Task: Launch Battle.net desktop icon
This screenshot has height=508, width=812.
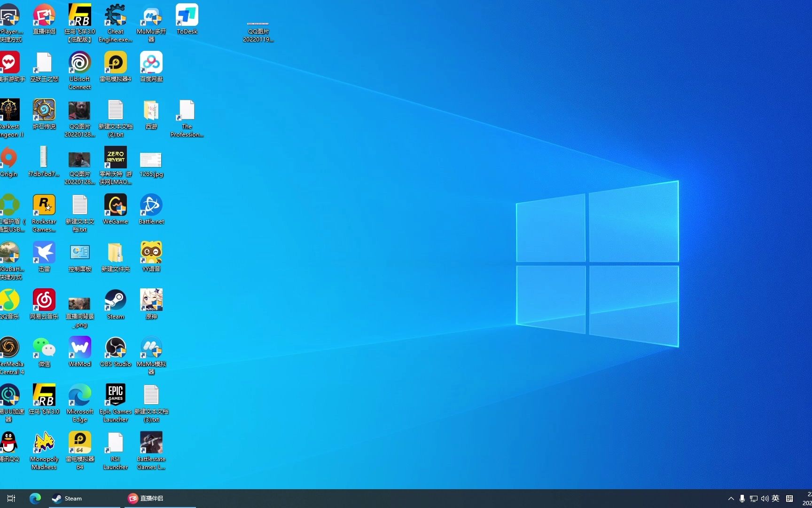Action: click(151, 209)
